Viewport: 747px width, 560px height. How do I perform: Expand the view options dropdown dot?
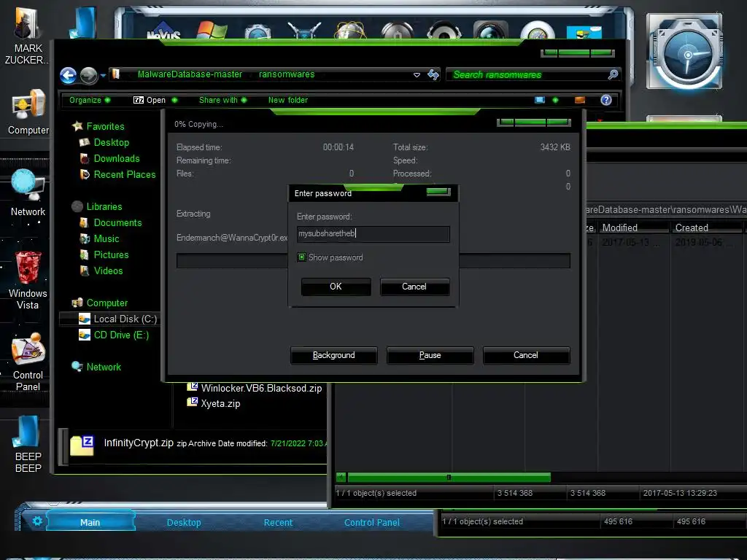click(555, 100)
